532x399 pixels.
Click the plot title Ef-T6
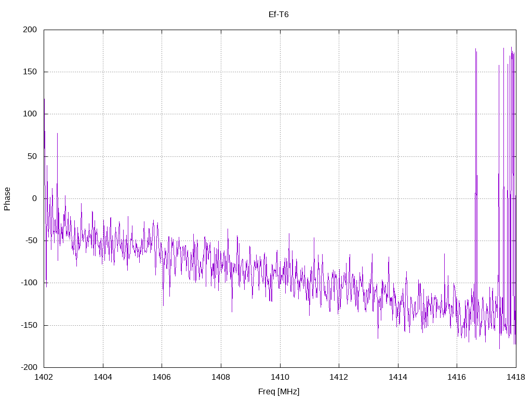click(278, 15)
